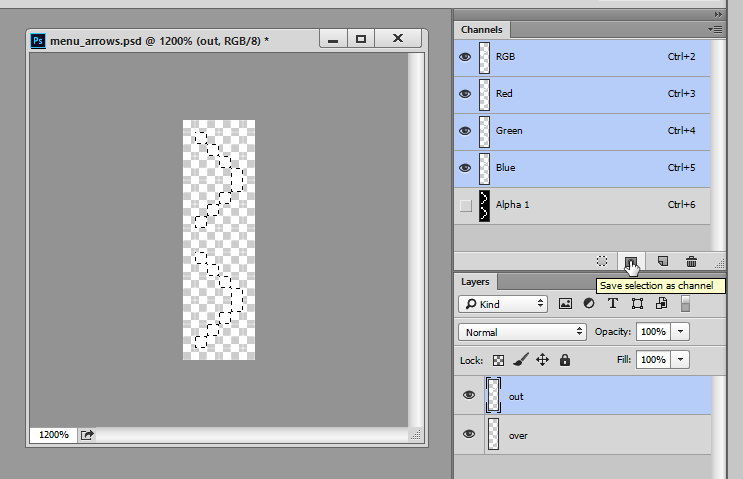Show the Alpha 1 channel visibility
Image resolution: width=743 pixels, height=479 pixels.
[466, 206]
